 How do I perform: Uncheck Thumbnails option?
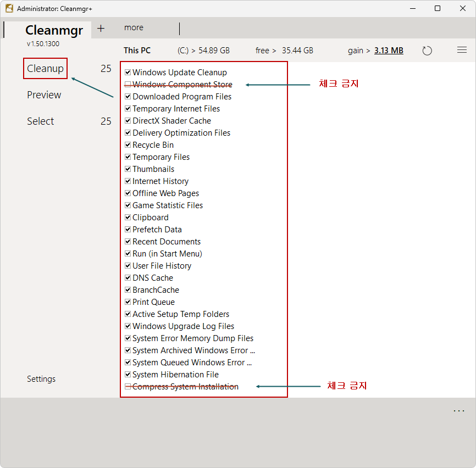[128, 169]
